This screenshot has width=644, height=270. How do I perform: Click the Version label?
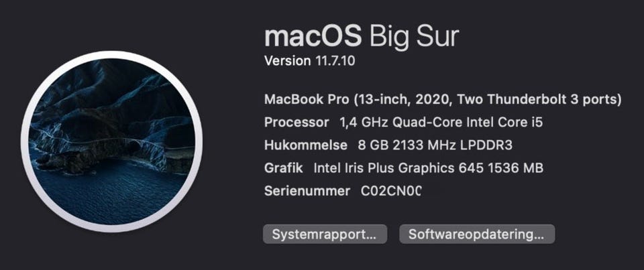pos(288,61)
